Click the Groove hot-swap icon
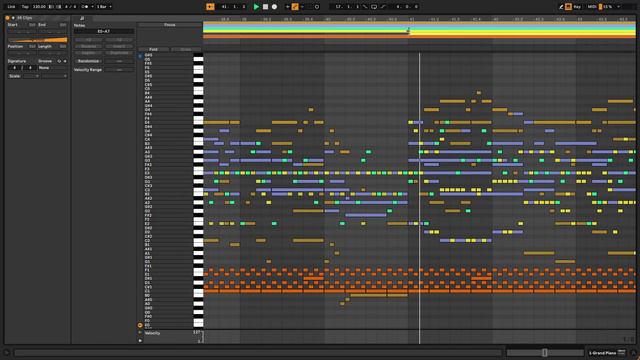The image size is (640, 360). point(59,61)
